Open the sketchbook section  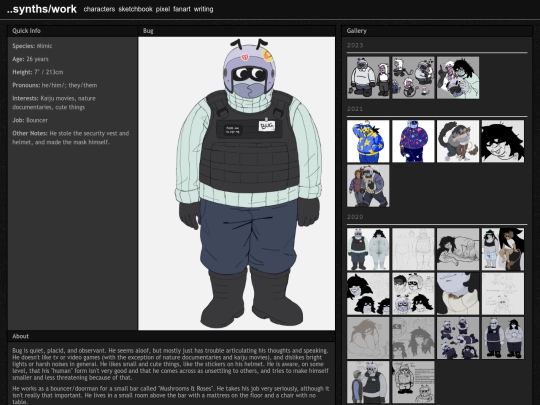pyautogui.click(x=135, y=9)
